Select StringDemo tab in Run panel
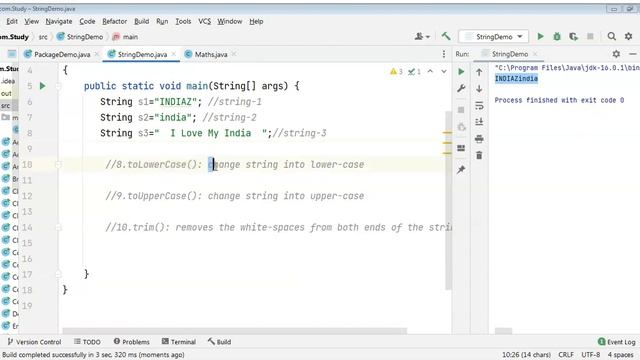This screenshot has height=360, width=640. click(509, 54)
